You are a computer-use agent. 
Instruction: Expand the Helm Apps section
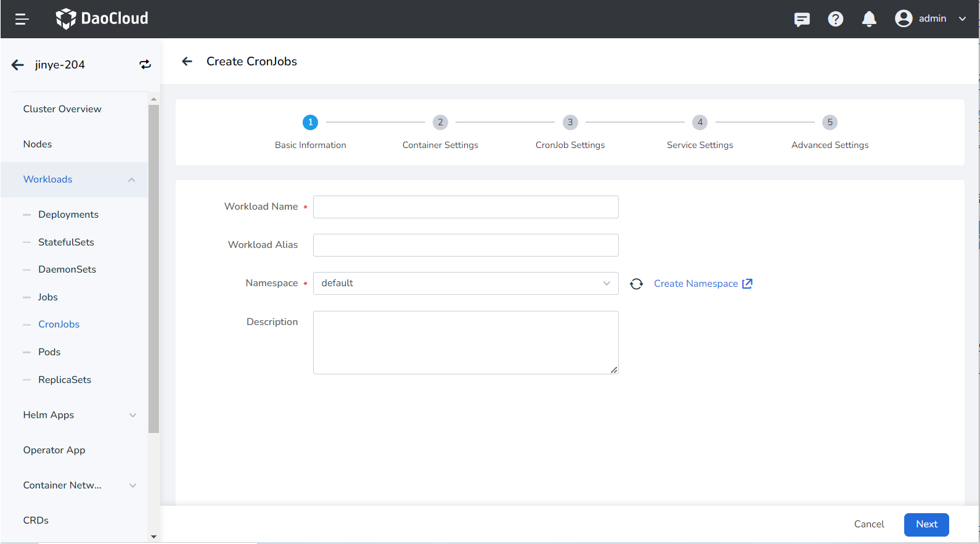point(133,415)
